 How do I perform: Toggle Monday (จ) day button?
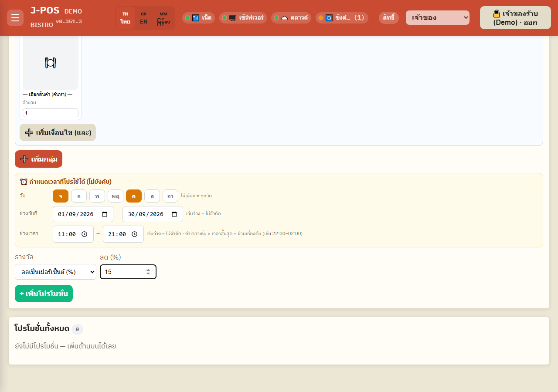pyautogui.click(x=61, y=196)
